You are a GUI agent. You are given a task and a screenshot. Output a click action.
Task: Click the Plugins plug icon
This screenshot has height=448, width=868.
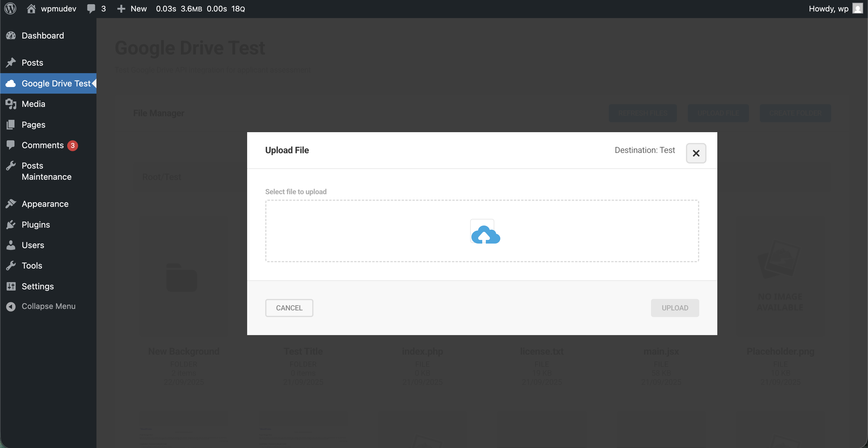tap(11, 224)
